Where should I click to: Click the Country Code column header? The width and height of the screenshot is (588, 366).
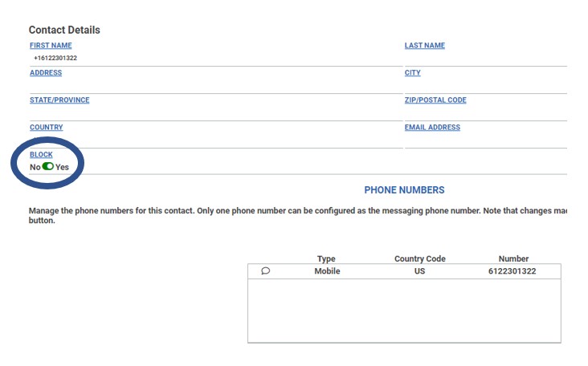(419, 258)
